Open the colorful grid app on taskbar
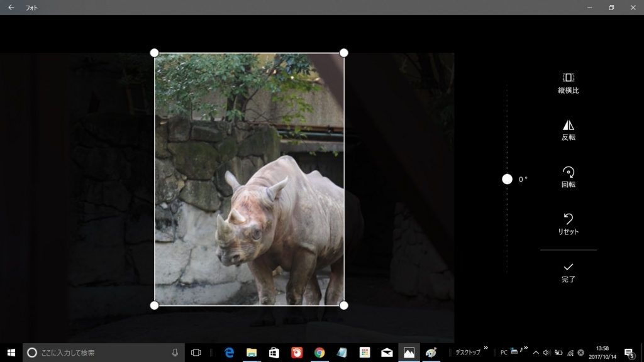 point(364,353)
